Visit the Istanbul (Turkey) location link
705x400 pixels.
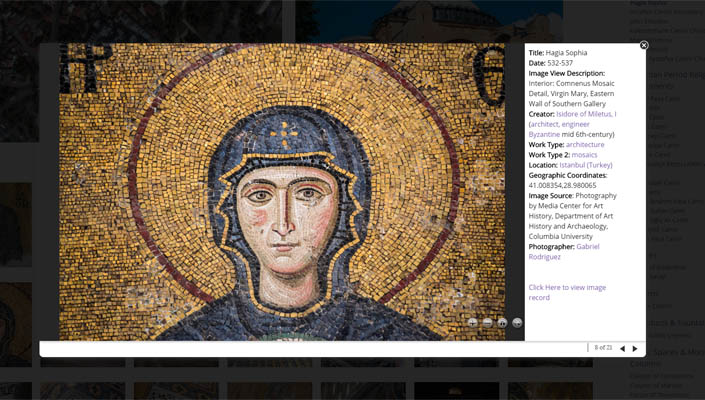point(585,165)
